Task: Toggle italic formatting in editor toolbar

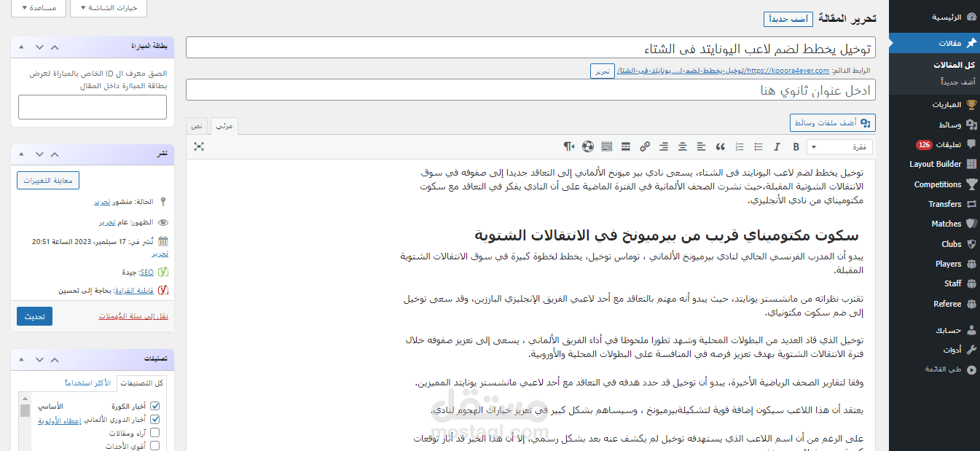Action: [777, 146]
